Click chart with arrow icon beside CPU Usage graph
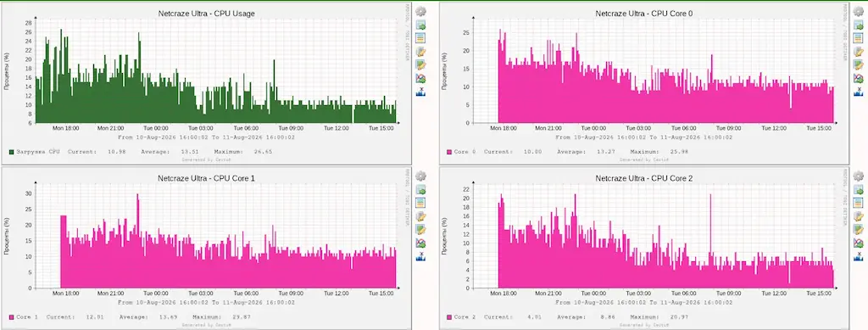This screenshot has height=330, width=868. 420,78
